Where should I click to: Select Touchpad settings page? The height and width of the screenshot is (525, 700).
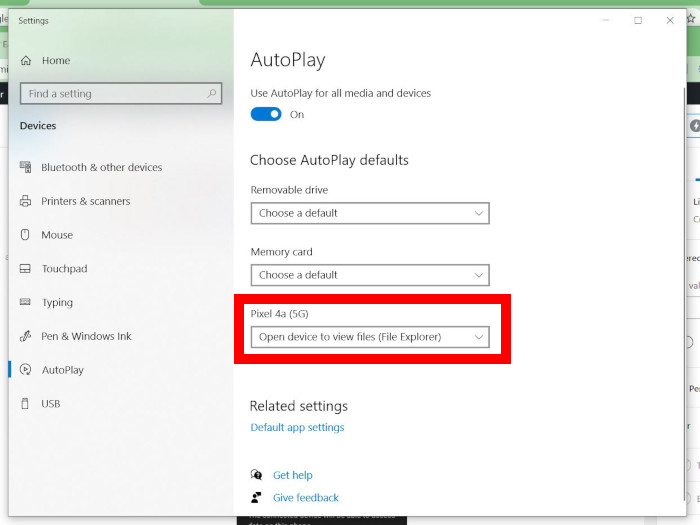pyautogui.click(x=65, y=268)
